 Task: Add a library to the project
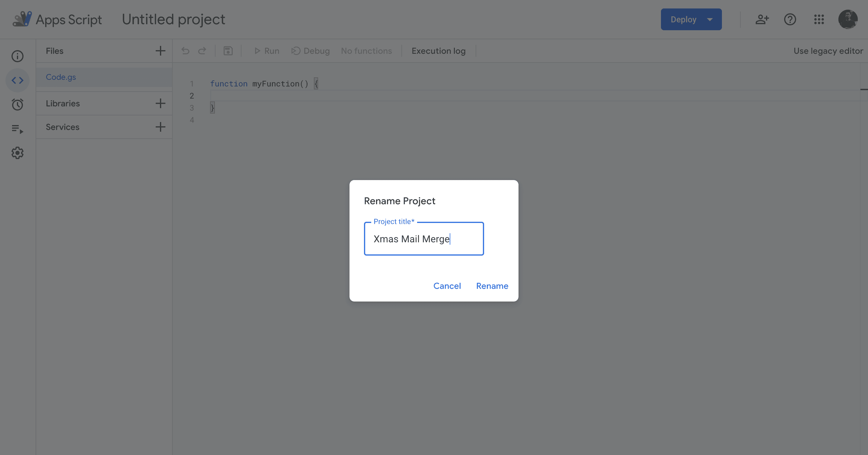(x=160, y=103)
